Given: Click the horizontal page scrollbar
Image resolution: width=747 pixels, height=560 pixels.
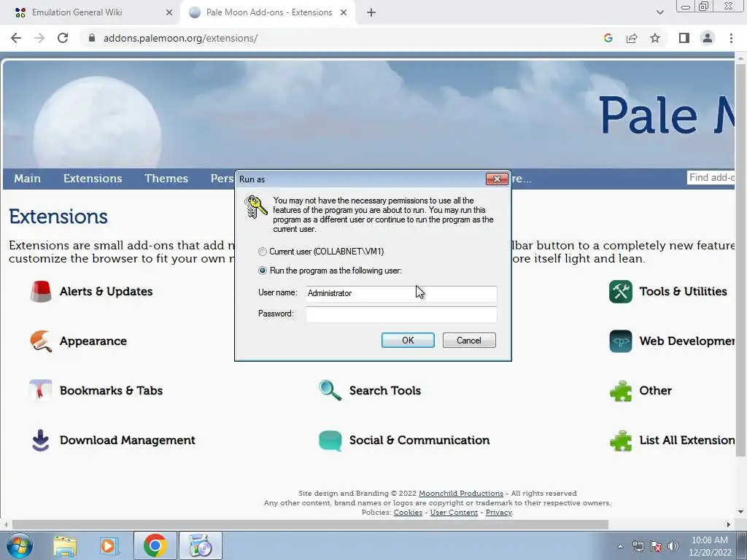Looking at the screenshot, I should (x=310, y=525).
